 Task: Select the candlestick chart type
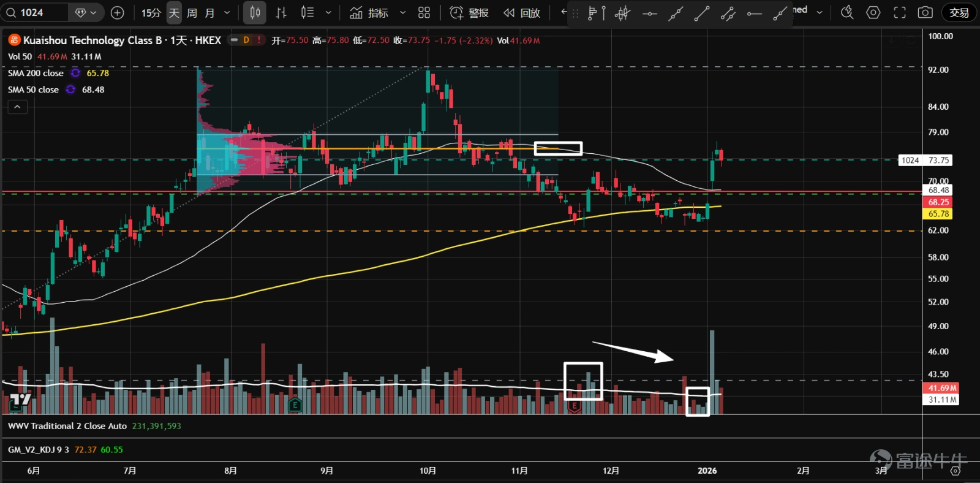255,12
